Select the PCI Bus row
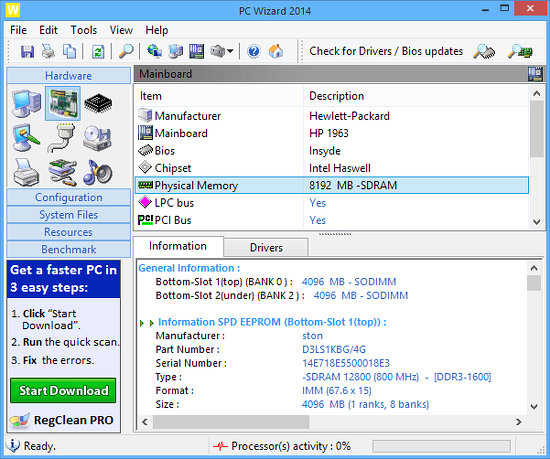The width and height of the screenshot is (550, 459). [331, 220]
